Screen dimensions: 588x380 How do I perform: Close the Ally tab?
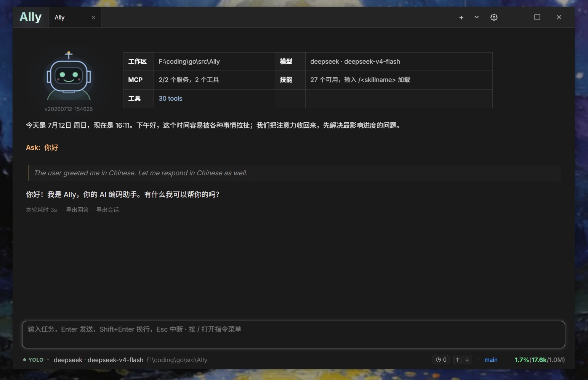click(93, 18)
